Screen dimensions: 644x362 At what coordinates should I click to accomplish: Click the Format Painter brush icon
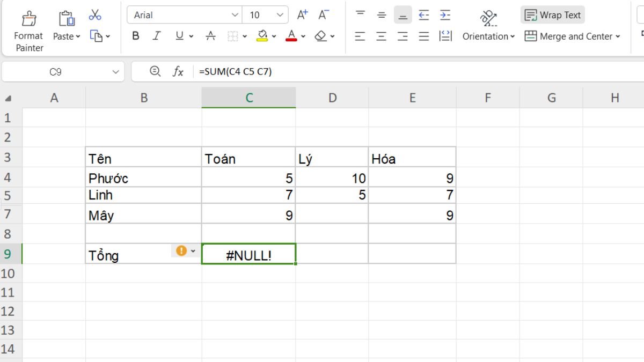[29, 19]
